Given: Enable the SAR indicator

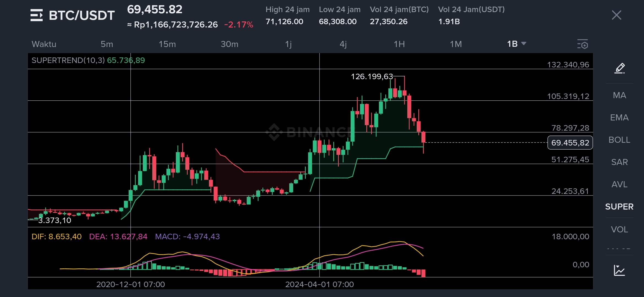Looking at the screenshot, I should tap(619, 162).
